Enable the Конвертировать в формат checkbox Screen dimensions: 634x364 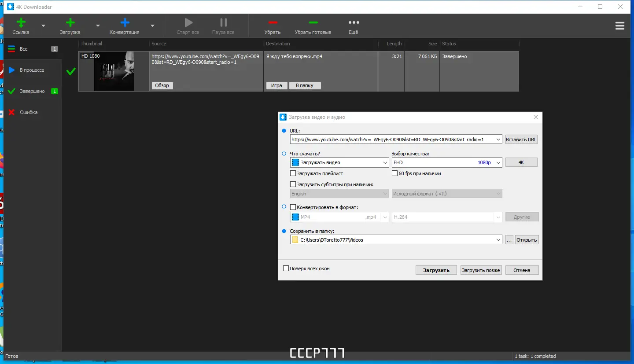(293, 207)
